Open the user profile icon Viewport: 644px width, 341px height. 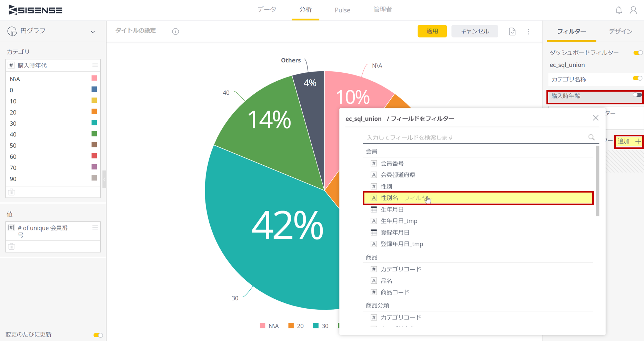point(633,10)
